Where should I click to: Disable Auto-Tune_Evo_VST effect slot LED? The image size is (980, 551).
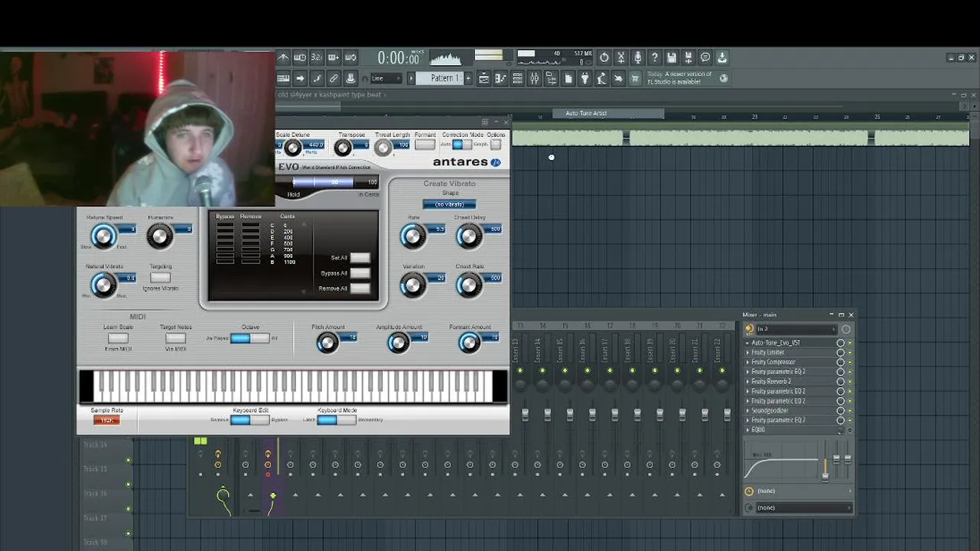(x=849, y=343)
